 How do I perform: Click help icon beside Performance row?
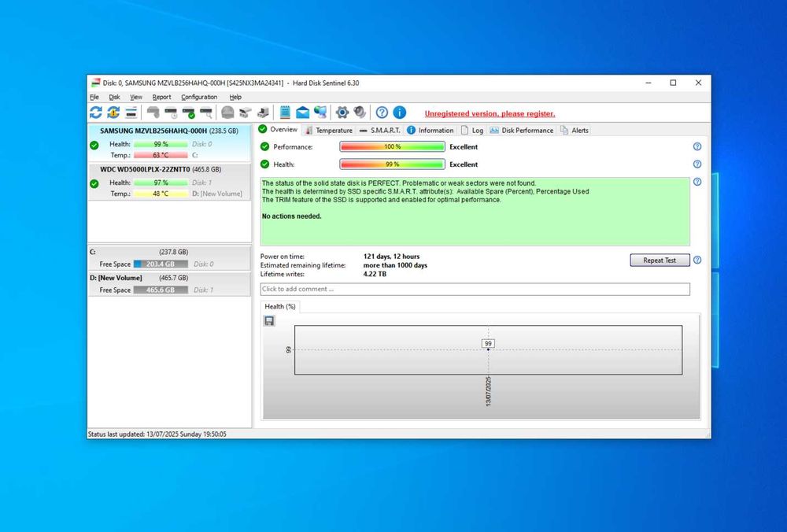point(697,146)
